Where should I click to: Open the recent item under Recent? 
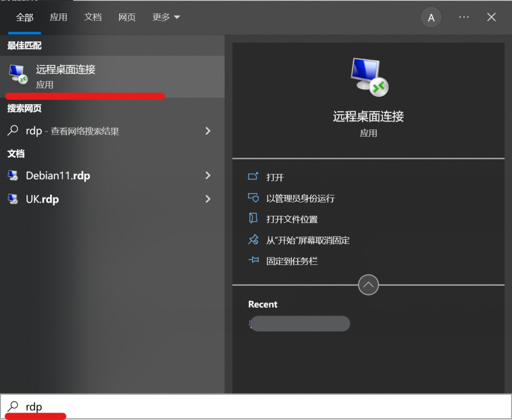point(299,323)
